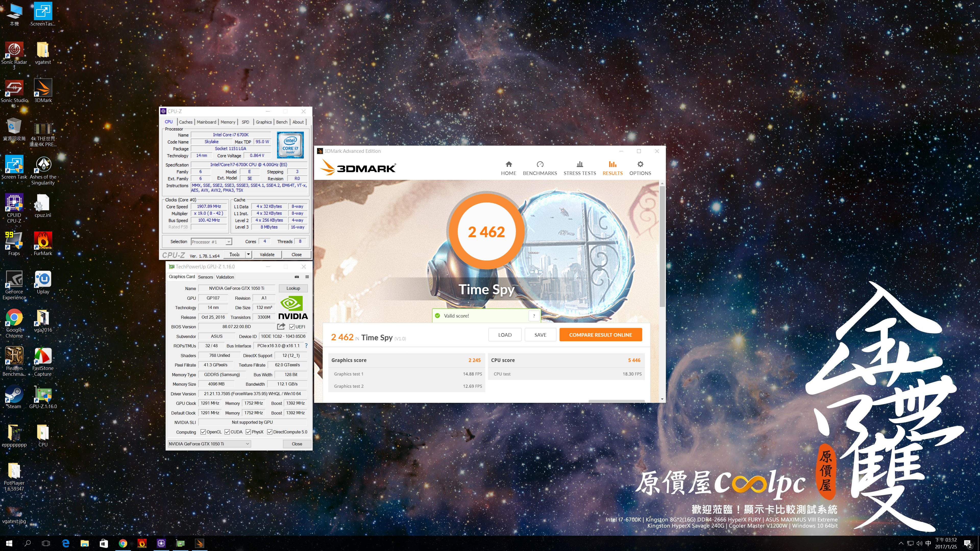The width and height of the screenshot is (980, 551).
Task: Open the taskbar clock showing 2017/1/25
Action: [946, 543]
